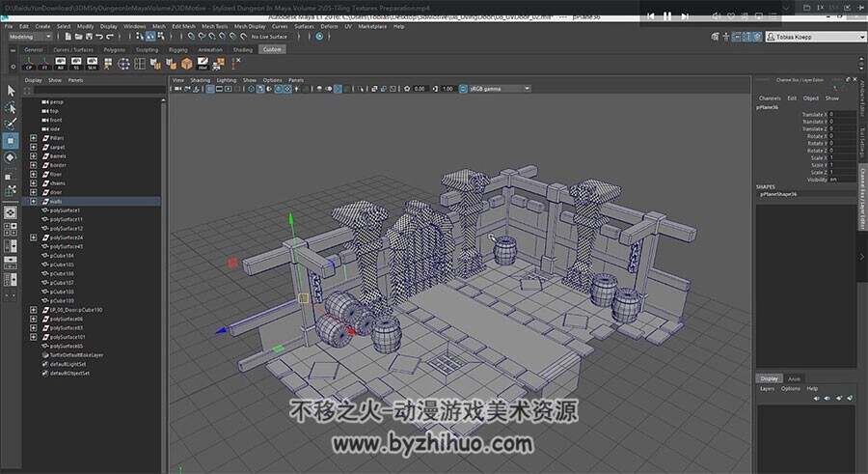Toggle select by component mode

pyautogui.click(x=160, y=37)
